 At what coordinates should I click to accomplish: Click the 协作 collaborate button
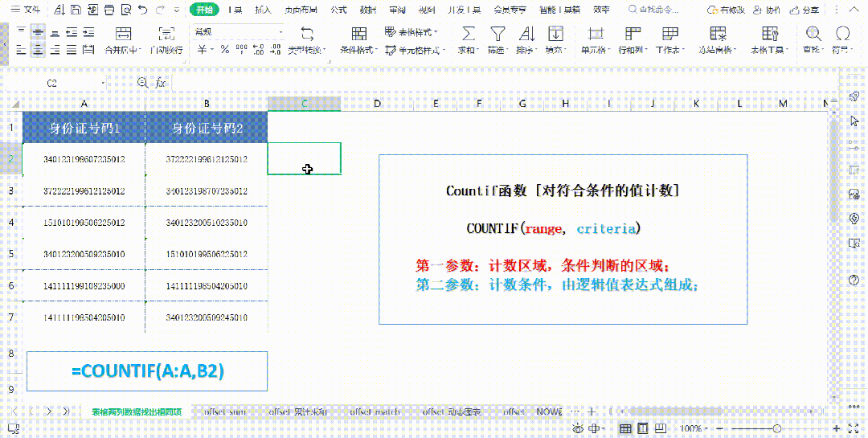767,10
